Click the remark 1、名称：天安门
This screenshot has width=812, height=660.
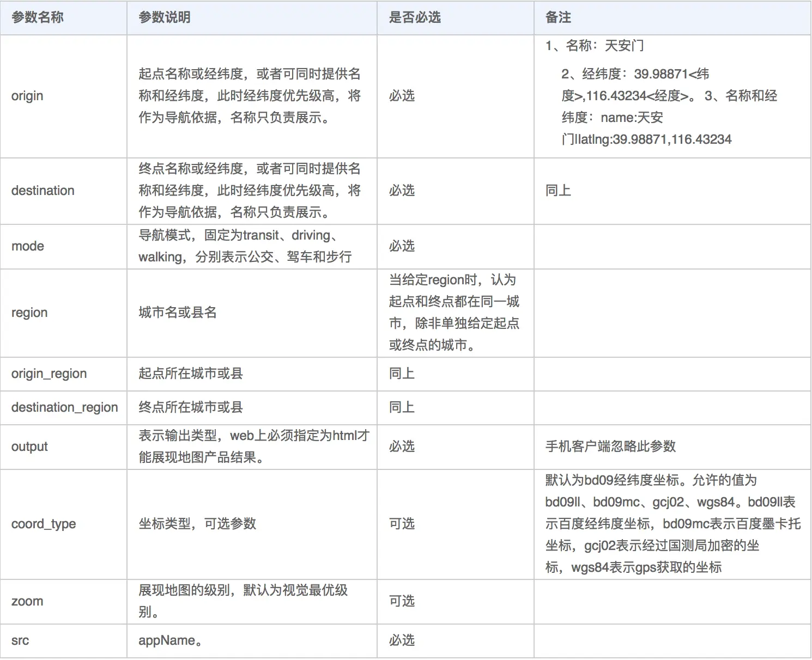point(595,46)
